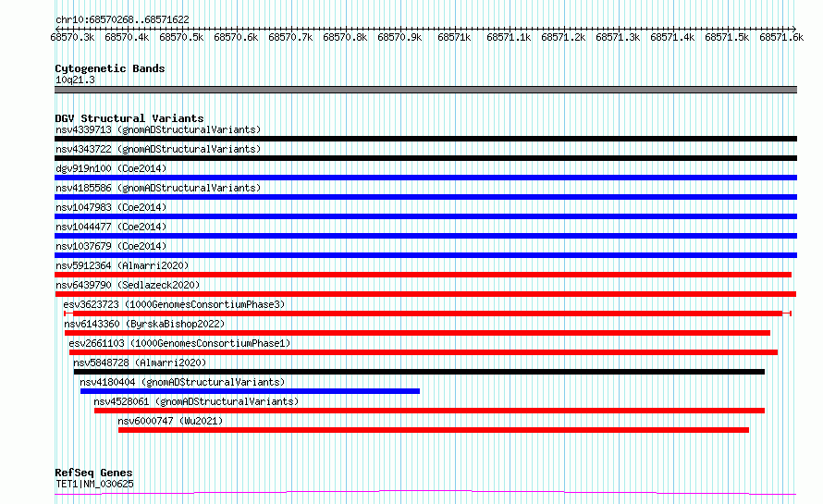Click ruler tick label 68570.3k
Viewport: 823px width, 504px height.
point(72,38)
